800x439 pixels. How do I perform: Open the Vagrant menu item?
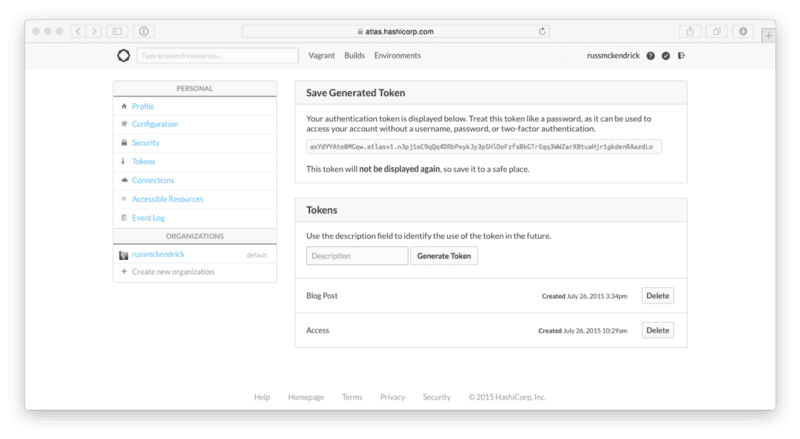pos(322,56)
